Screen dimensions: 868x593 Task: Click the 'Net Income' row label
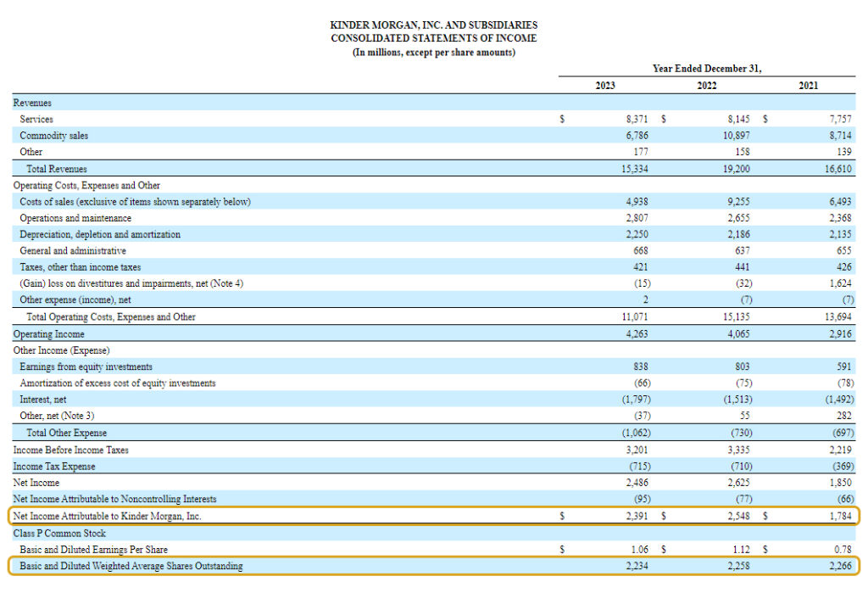pyautogui.click(x=36, y=483)
